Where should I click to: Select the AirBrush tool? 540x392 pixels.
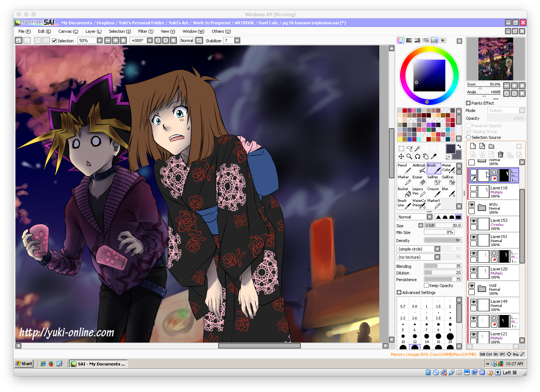click(x=419, y=169)
